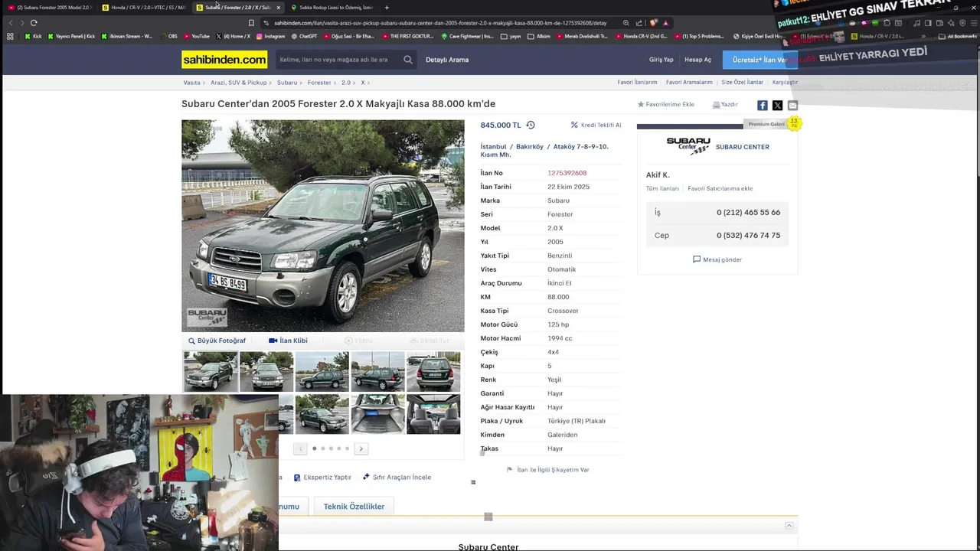The image size is (980, 551).
Task: Click the Subaru Center logo
Action: 688,146
